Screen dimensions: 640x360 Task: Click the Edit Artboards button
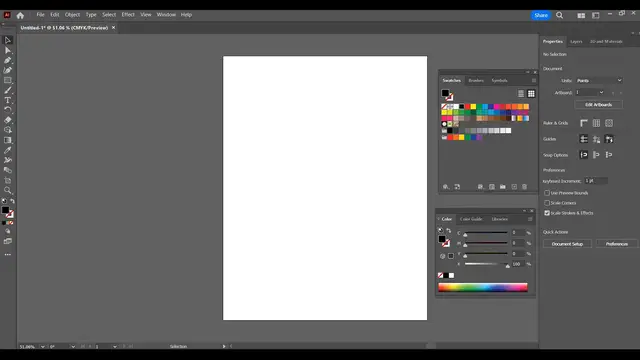point(598,104)
